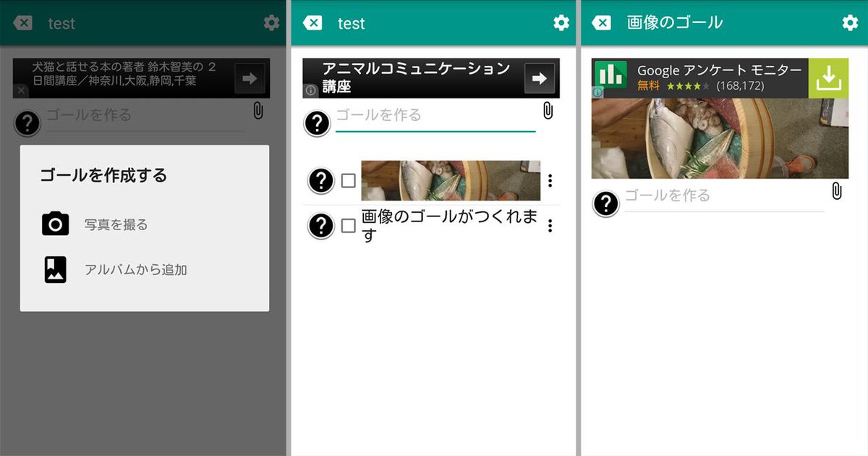This screenshot has height=456, width=868.
Task: Tap info icon on アニマルコミュニケーション ad
Action: click(311, 91)
